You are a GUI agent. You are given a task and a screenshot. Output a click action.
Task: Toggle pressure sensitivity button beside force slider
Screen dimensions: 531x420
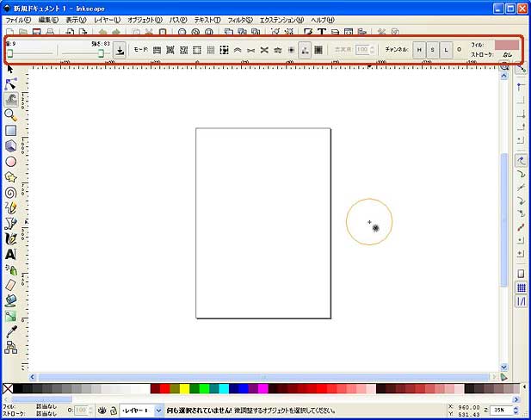point(120,50)
